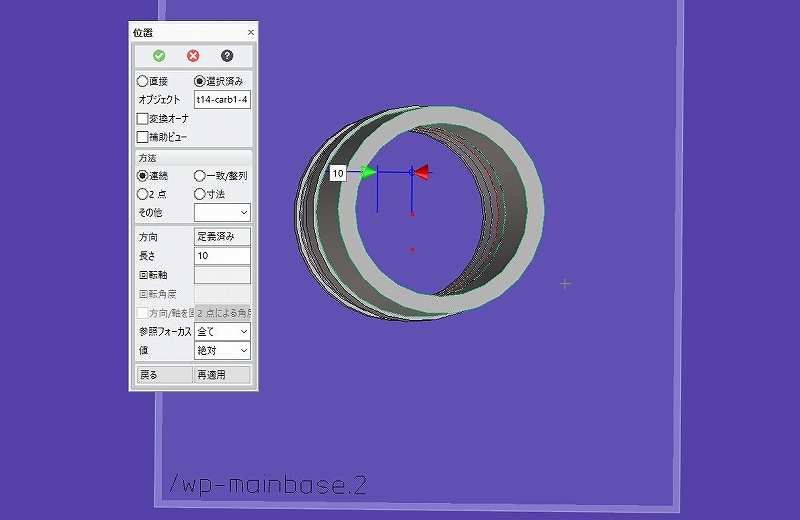Pick the 寸法 method radio button

(200, 194)
